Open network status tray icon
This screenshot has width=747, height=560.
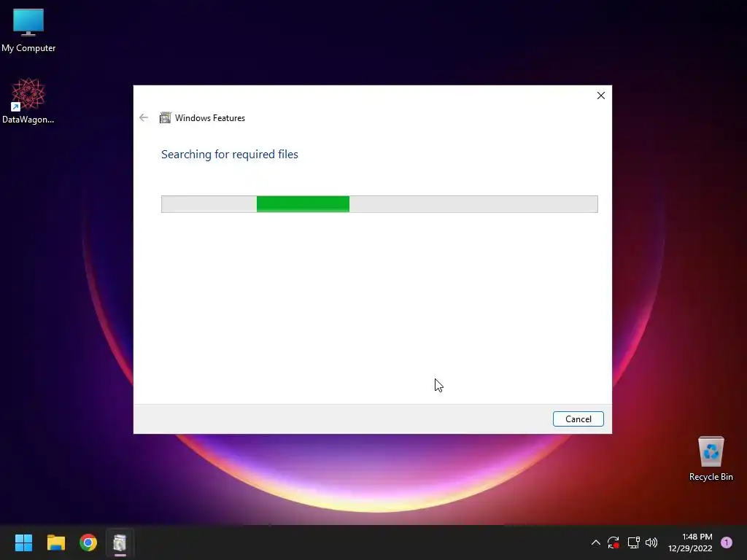pos(633,542)
